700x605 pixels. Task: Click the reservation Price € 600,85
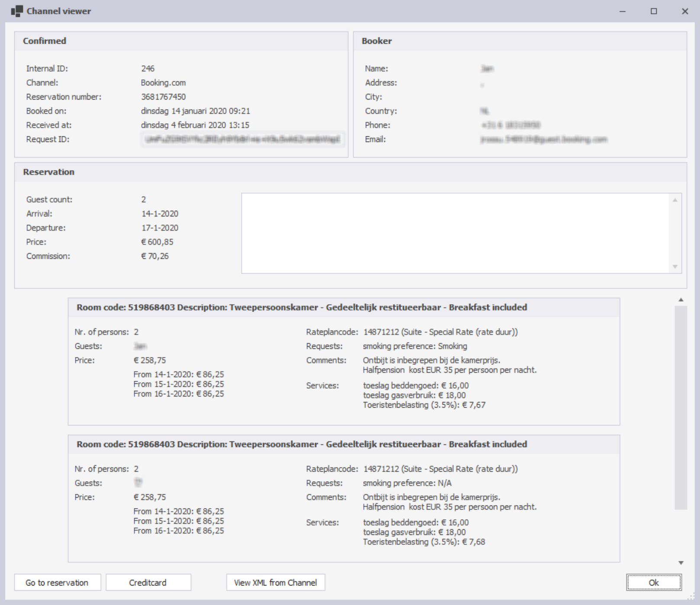tap(157, 242)
